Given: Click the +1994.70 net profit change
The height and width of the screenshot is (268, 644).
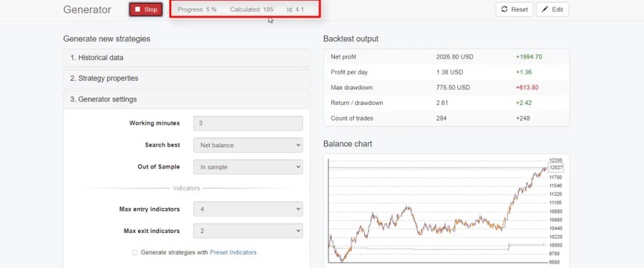Looking at the screenshot, I should [529, 57].
